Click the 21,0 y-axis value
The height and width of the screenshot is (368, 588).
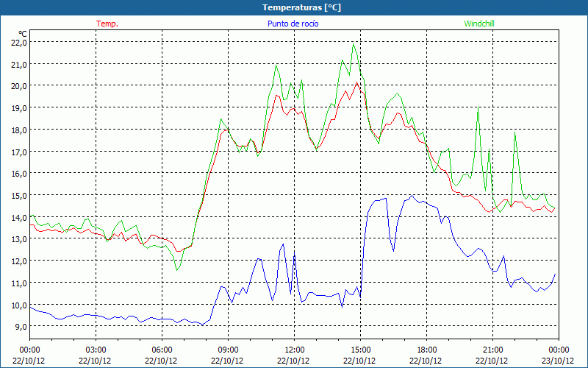[x=19, y=65]
